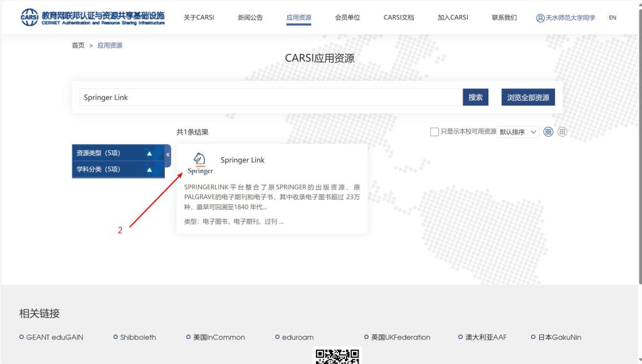Open CARSI文档 in the top navigation
Viewport: 642px width, 364px height.
point(399,18)
